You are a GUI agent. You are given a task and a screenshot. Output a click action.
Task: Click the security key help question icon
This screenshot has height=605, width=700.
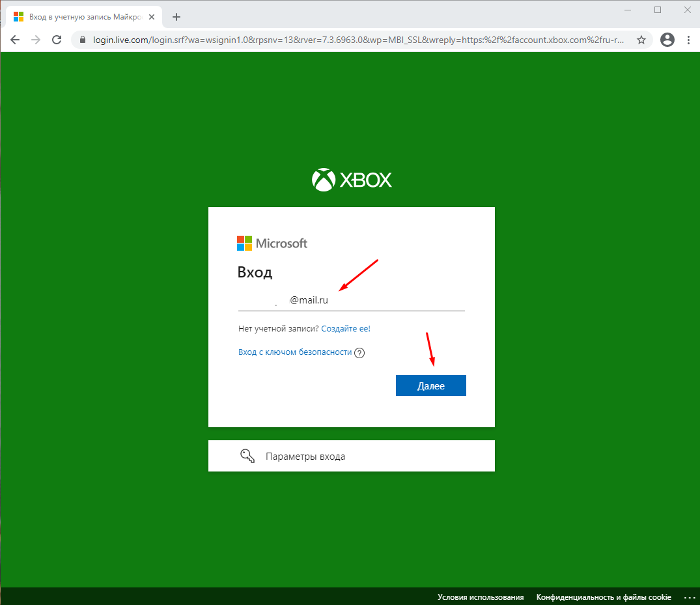(x=359, y=353)
